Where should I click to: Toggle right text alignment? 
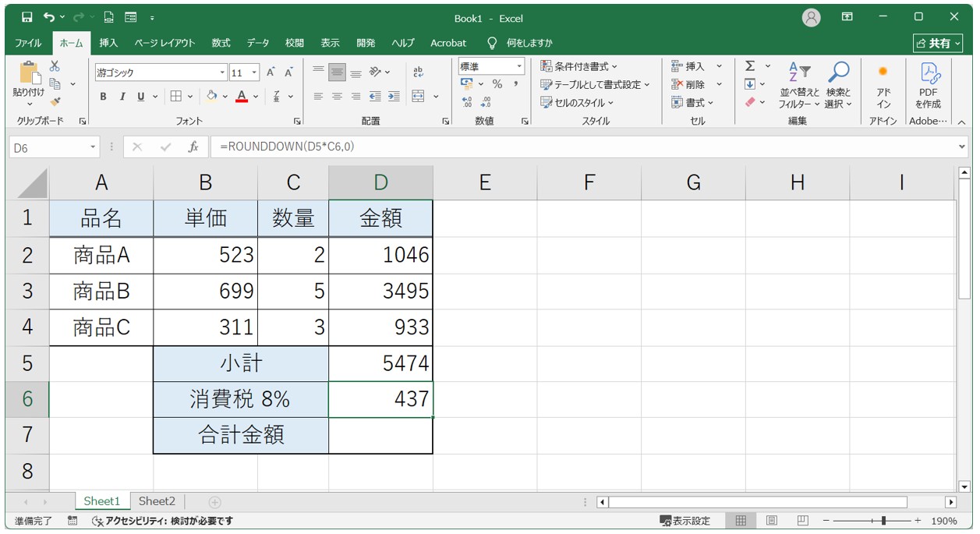pos(356,96)
